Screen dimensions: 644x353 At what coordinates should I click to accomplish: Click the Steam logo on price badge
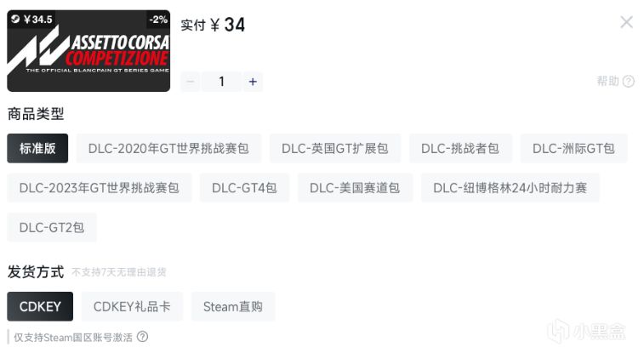15,19
